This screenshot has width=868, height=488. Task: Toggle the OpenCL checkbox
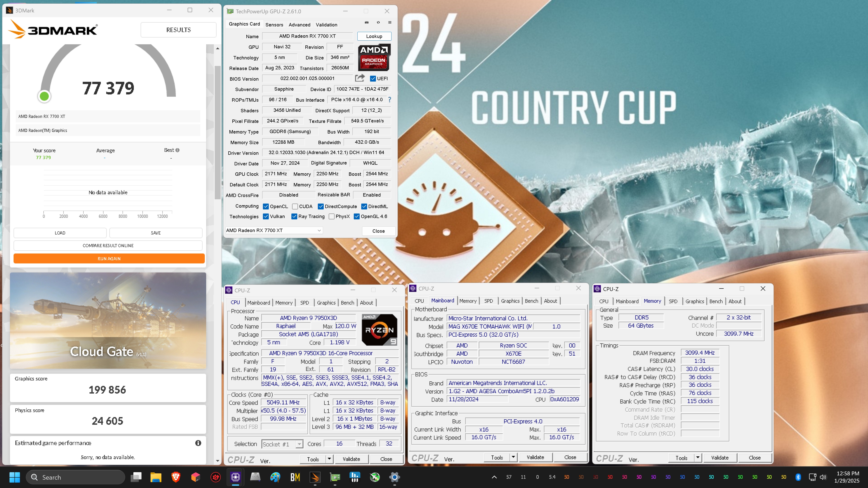tap(266, 206)
